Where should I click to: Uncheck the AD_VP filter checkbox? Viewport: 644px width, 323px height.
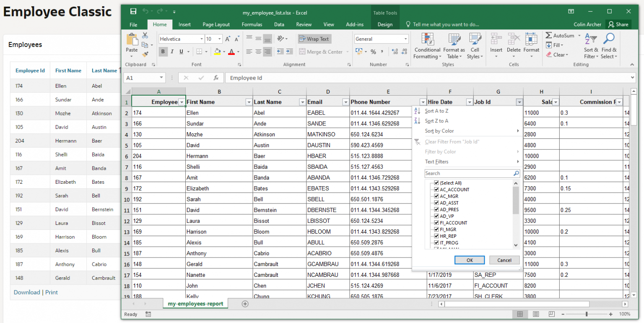pyautogui.click(x=436, y=216)
